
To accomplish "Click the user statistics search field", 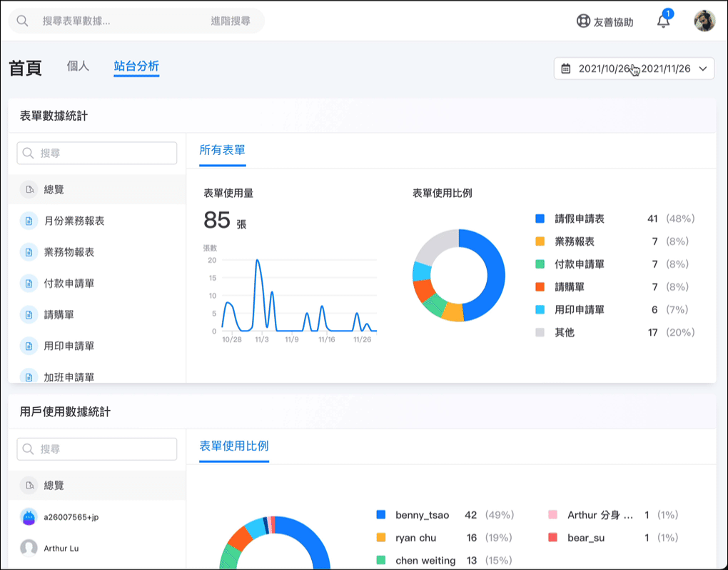I will point(97,449).
